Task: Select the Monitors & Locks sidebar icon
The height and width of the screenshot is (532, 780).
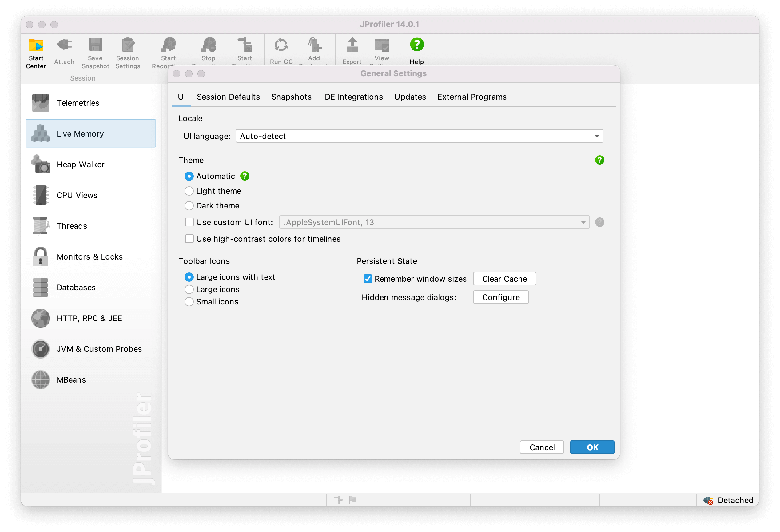Action: (89, 256)
